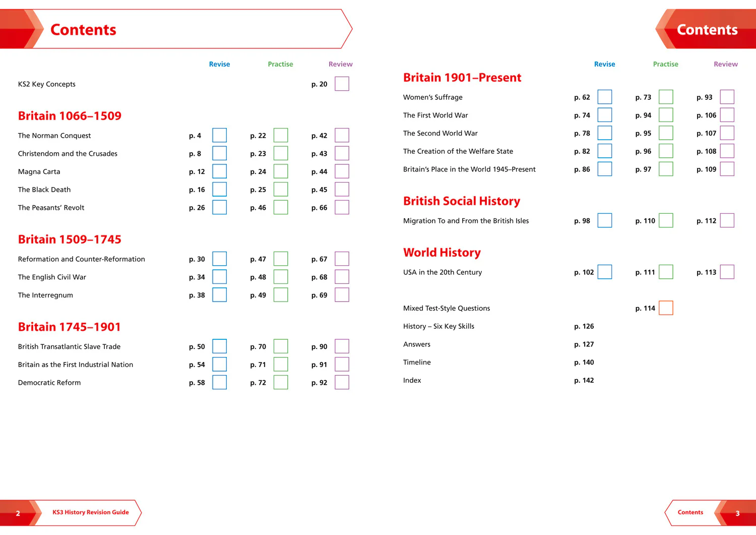Tick Review box for USA in the 20th Century
This screenshot has height=535, width=756.
point(727,272)
